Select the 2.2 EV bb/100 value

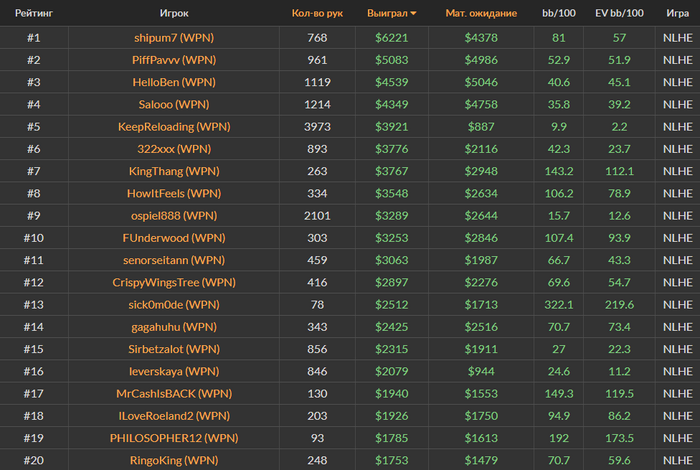[619, 127]
